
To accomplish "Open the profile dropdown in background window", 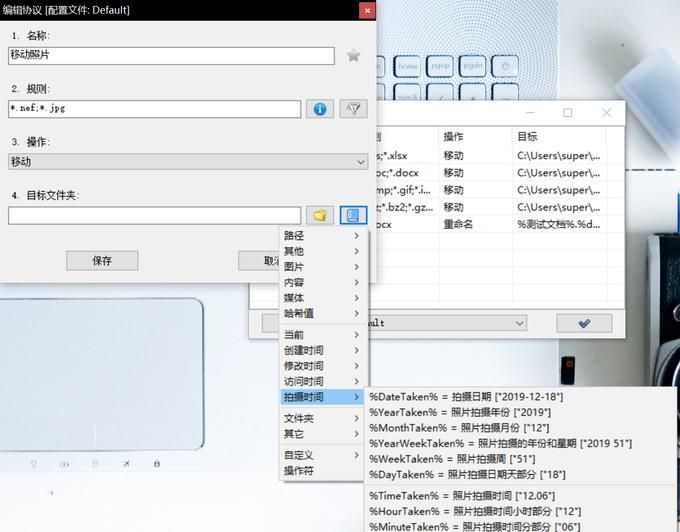I will 446,323.
